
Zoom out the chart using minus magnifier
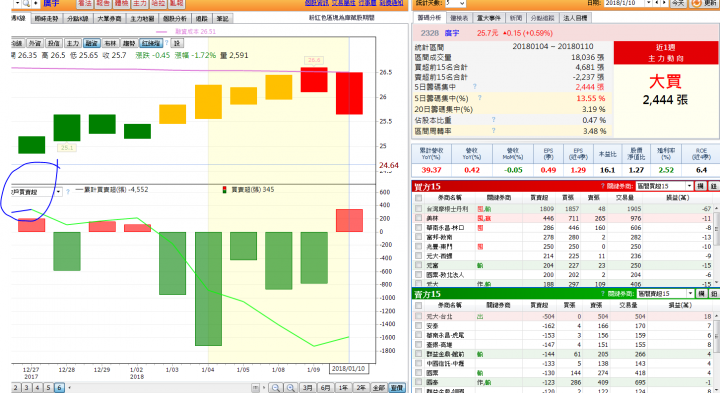tap(276, 388)
